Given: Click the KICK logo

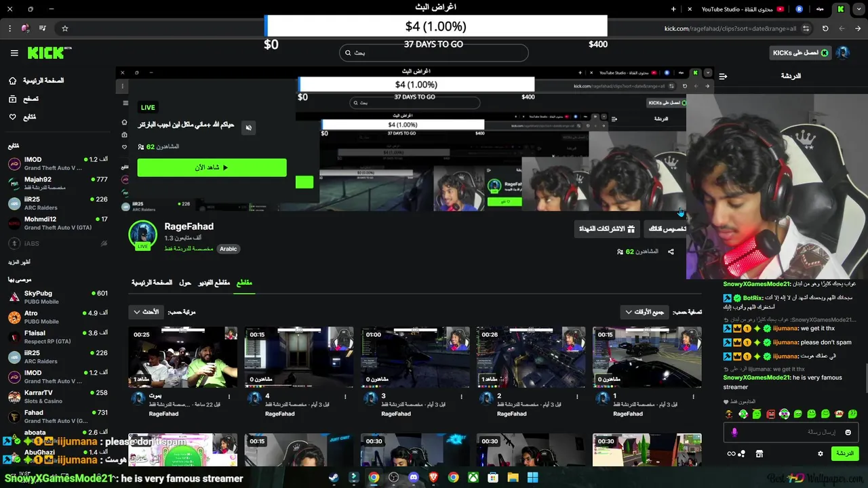Looking at the screenshot, I should pyautogui.click(x=50, y=52).
